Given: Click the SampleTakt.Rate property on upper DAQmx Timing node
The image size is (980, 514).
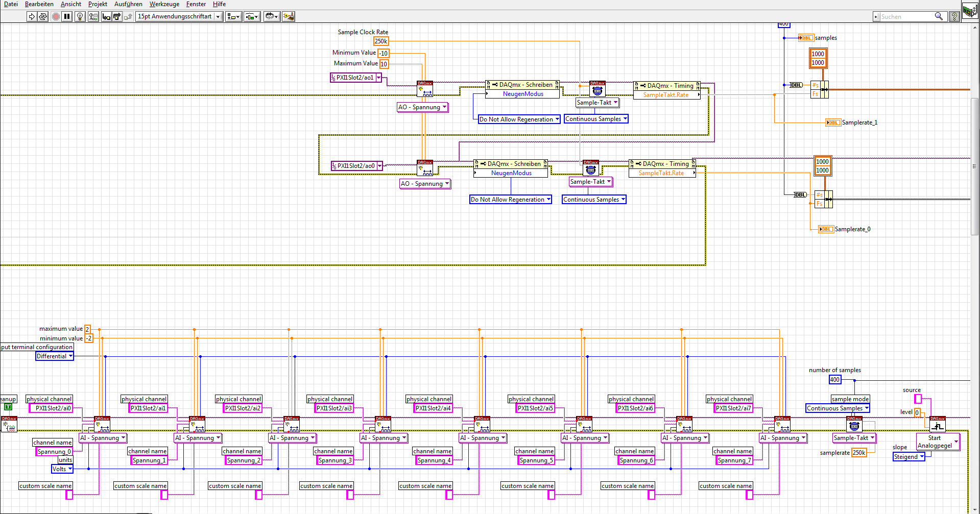Looking at the screenshot, I should [x=666, y=95].
